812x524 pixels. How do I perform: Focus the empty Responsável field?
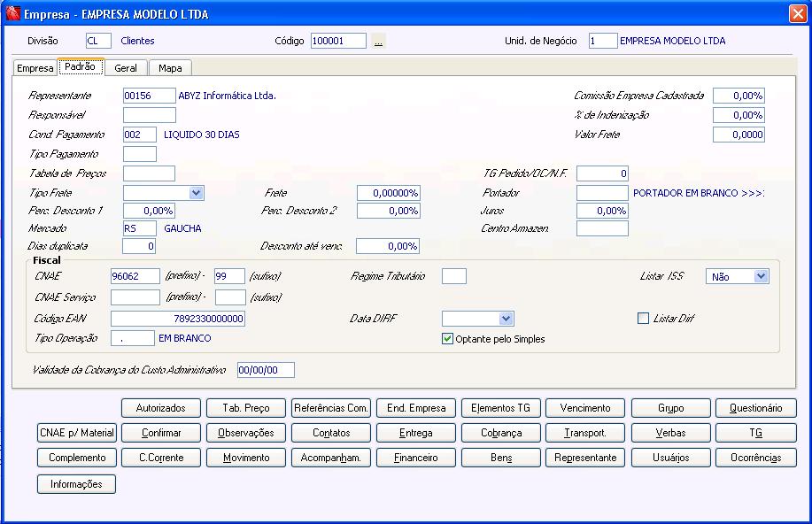(x=150, y=115)
